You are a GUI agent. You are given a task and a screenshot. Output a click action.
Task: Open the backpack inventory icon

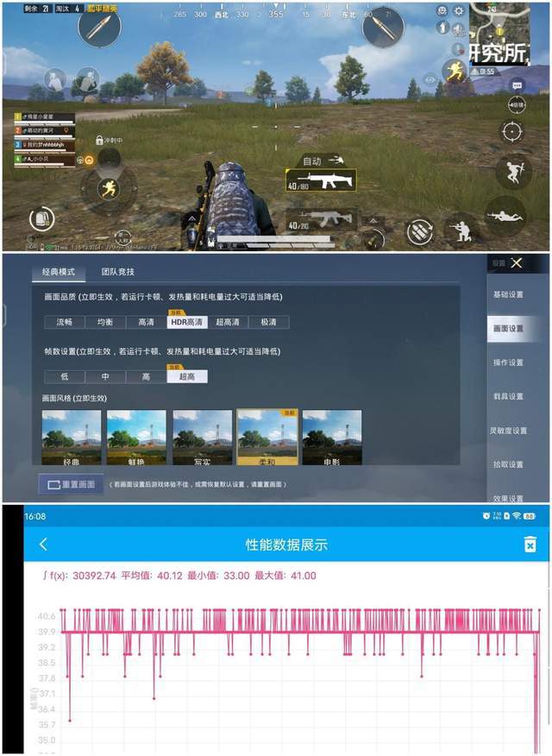42,219
